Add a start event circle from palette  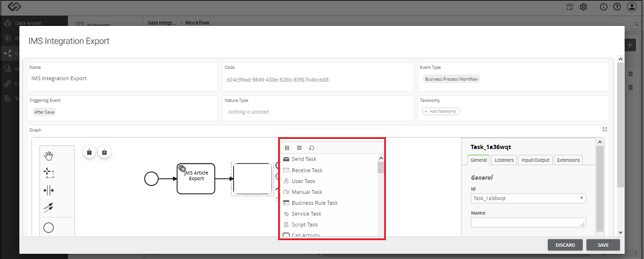pos(49,227)
